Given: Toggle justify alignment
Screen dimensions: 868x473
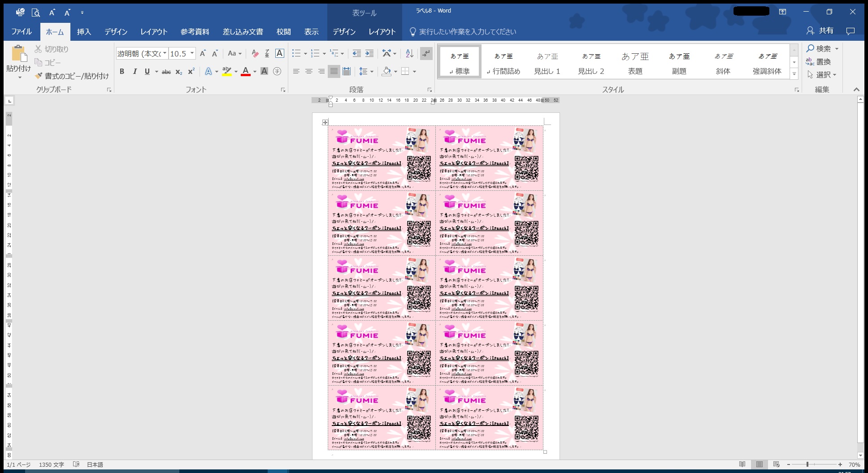Looking at the screenshot, I should point(334,71).
